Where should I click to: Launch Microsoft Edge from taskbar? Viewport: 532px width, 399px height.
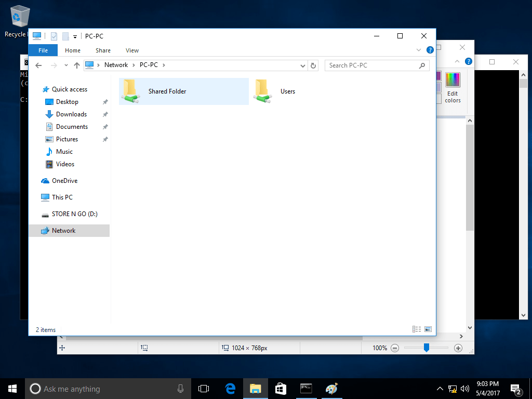point(230,389)
